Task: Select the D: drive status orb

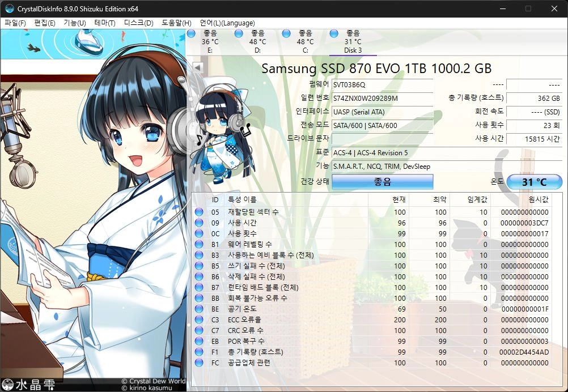Action: [x=239, y=33]
